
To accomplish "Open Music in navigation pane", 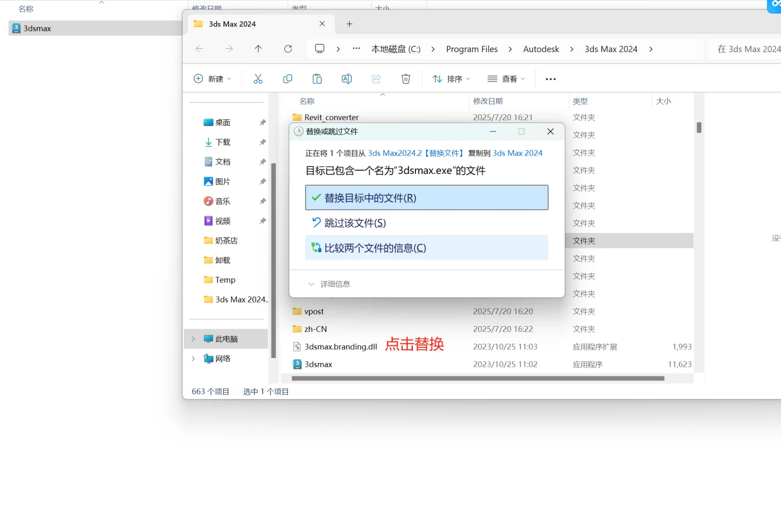I will (223, 201).
